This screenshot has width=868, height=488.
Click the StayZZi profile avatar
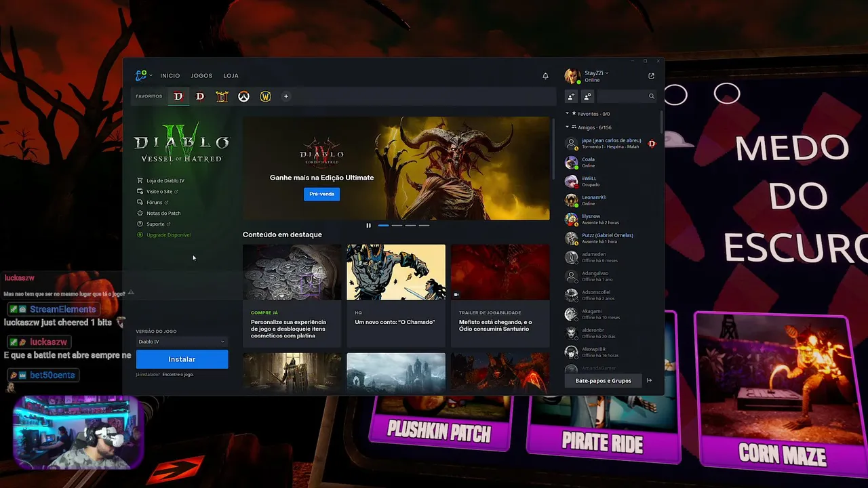(572, 76)
